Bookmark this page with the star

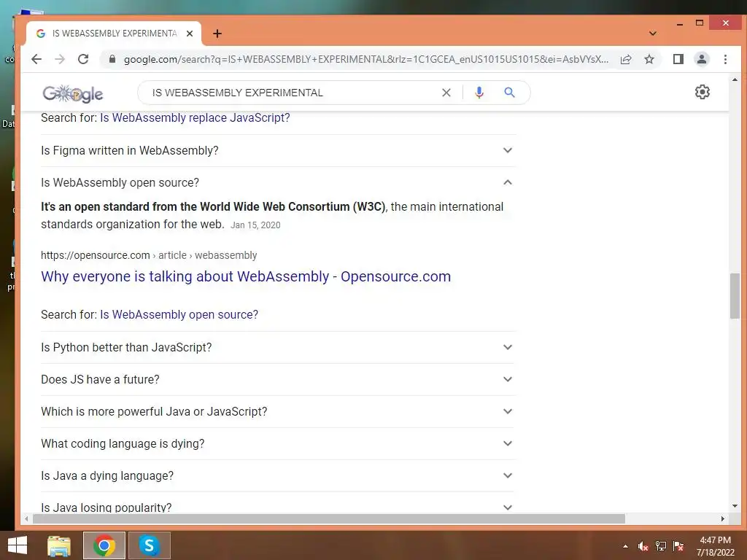(x=649, y=59)
